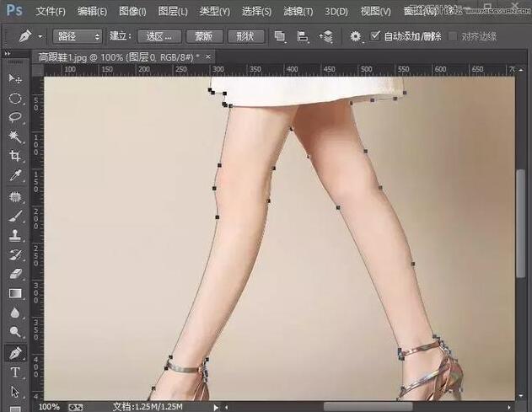The image size is (532, 412).
Task: Select the Path Selection tool
Action: click(15, 392)
